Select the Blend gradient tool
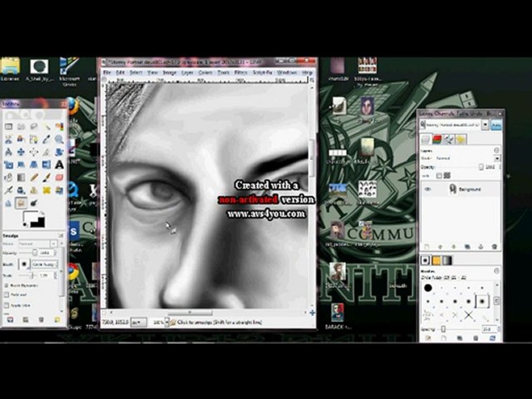532x399 pixels. (21, 177)
